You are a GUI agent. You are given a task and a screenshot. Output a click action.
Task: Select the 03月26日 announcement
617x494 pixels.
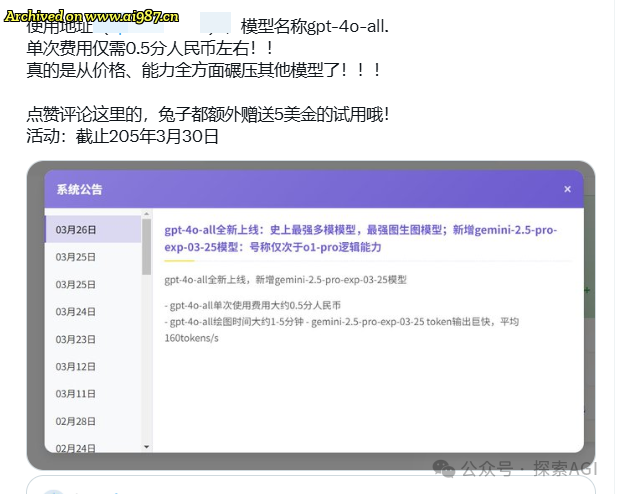click(x=93, y=229)
